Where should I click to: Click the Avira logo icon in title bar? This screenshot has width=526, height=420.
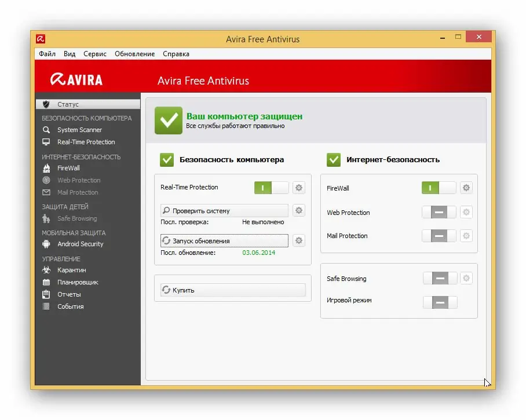pos(41,39)
